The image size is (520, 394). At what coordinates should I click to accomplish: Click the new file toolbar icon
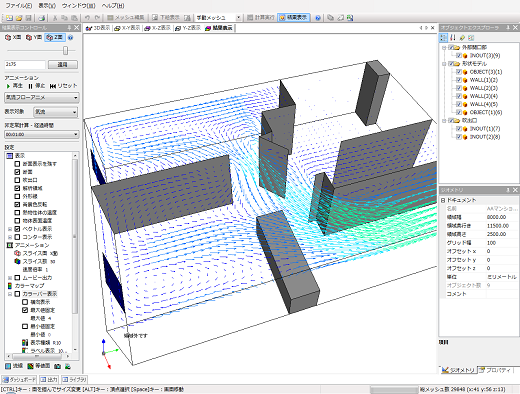[9, 18]
